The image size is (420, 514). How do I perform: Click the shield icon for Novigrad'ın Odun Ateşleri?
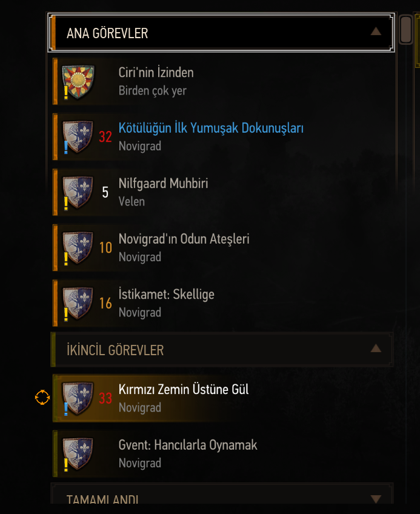tap(78, 248)
